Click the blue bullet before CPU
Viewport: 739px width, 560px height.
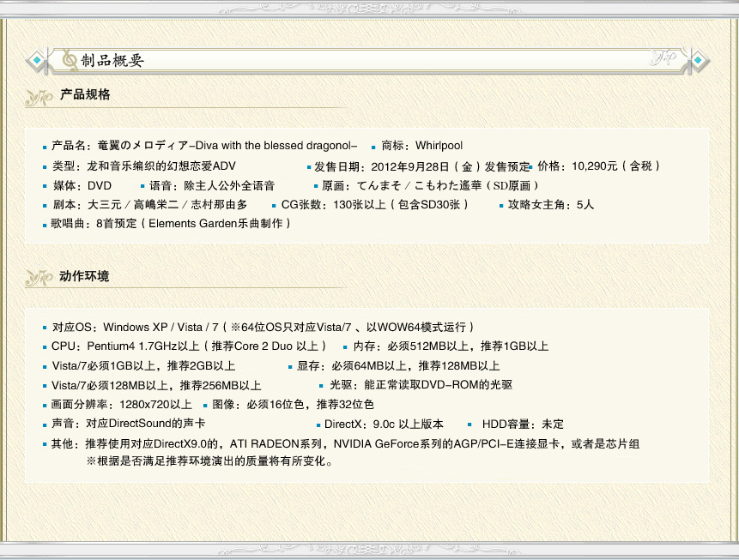[45, 347]
